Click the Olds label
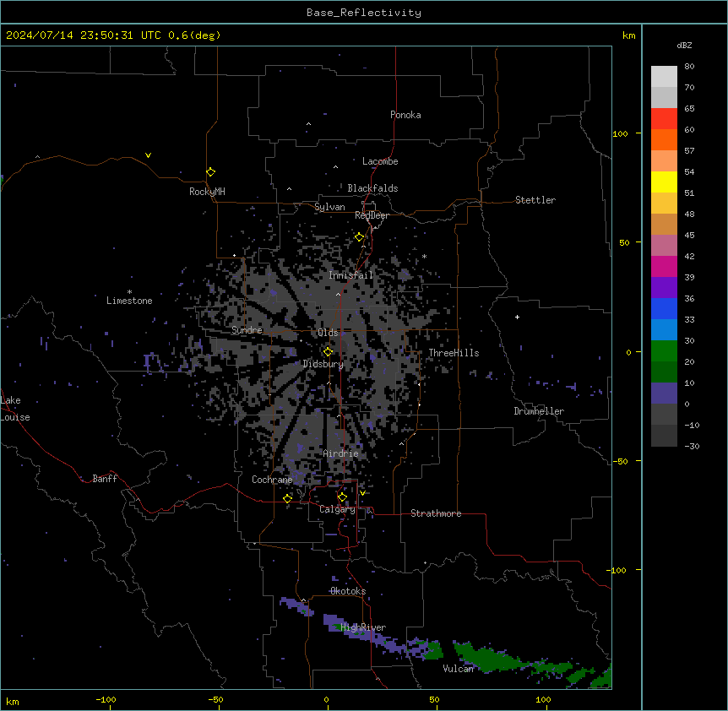Image resolution: width=728 pixels, height=711 pixels. pos(328,333)
